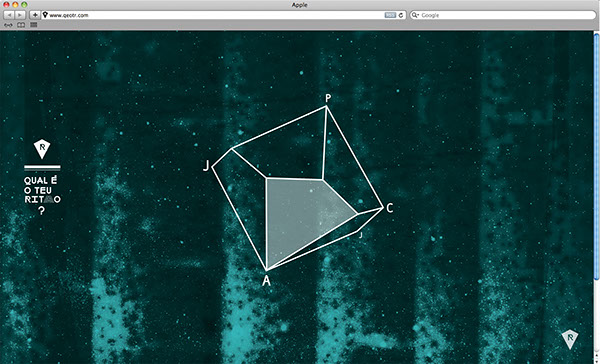Click the site favicon pin in address bar

[45, 15]
